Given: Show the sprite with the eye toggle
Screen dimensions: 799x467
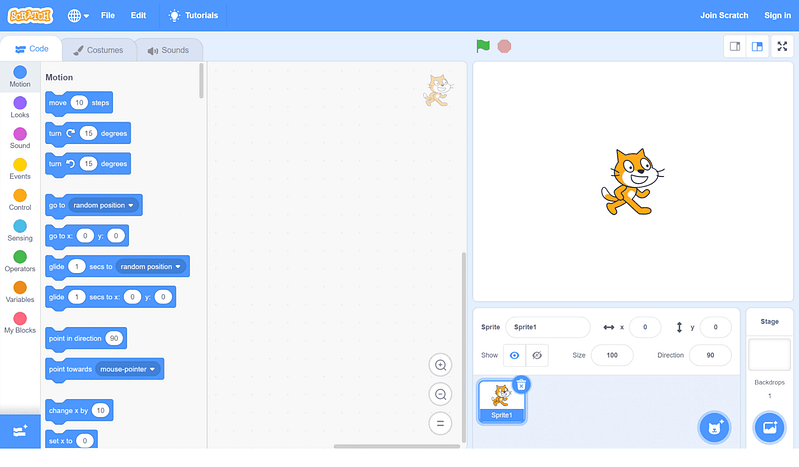Looking at the screenshot, I should (x=515, y=355).
